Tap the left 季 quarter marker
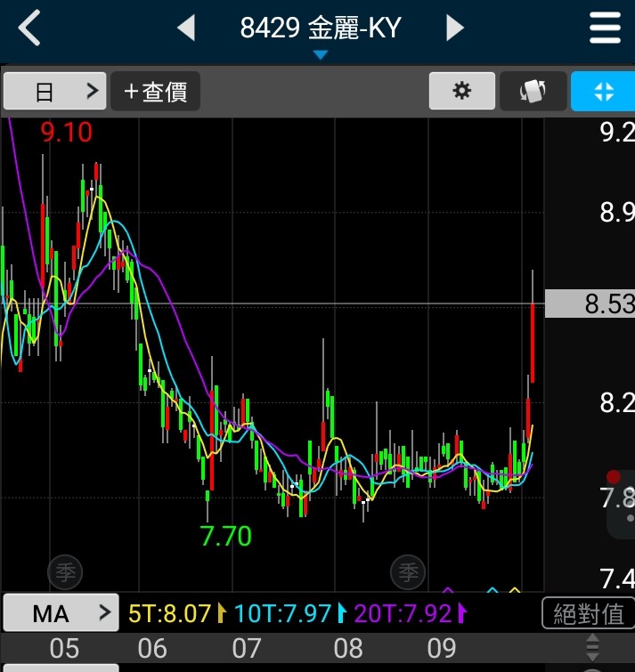The height and width of the screenshot is (672, 635). (65, 572)
